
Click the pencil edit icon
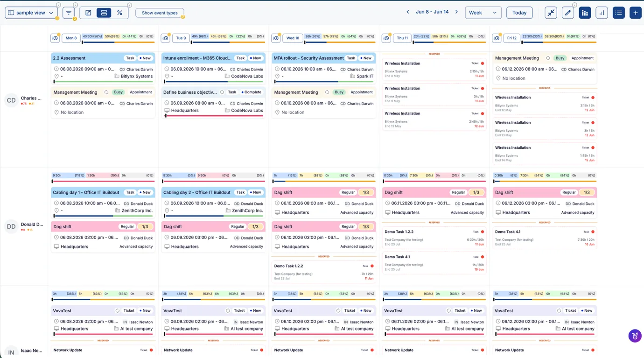[x=567, y=13]
